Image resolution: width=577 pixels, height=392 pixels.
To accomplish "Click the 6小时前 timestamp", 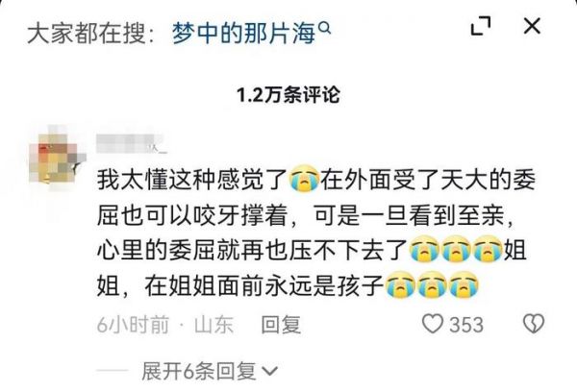I will [x=133, y=325].
